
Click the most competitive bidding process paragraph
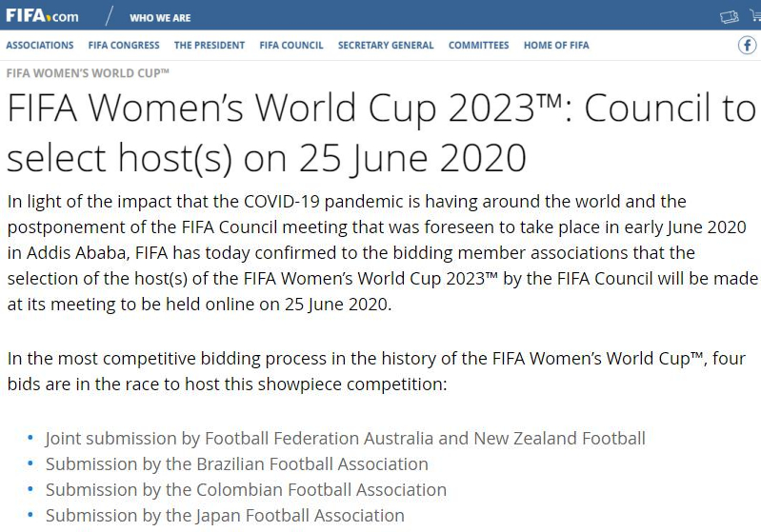(x=376, y=371)
